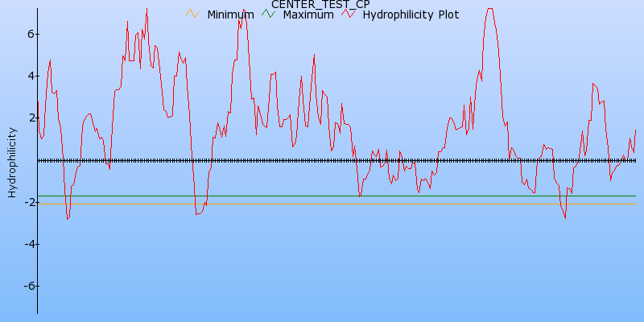The height and width of the screenshot is (322, 644).
Task: Click the 6 tick on the y-axis
Action: (x=29, y=34)
